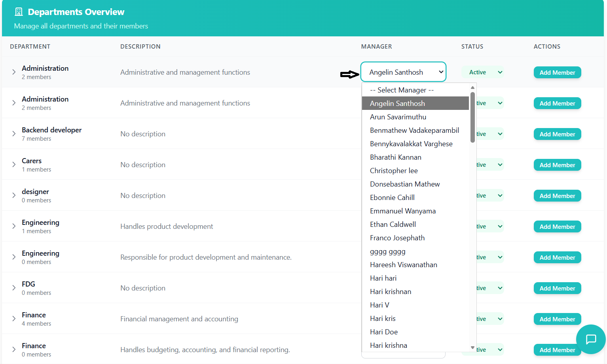Expand the designer department row
Viewport: 607px width, 364px height.
(x=14, y=196)
